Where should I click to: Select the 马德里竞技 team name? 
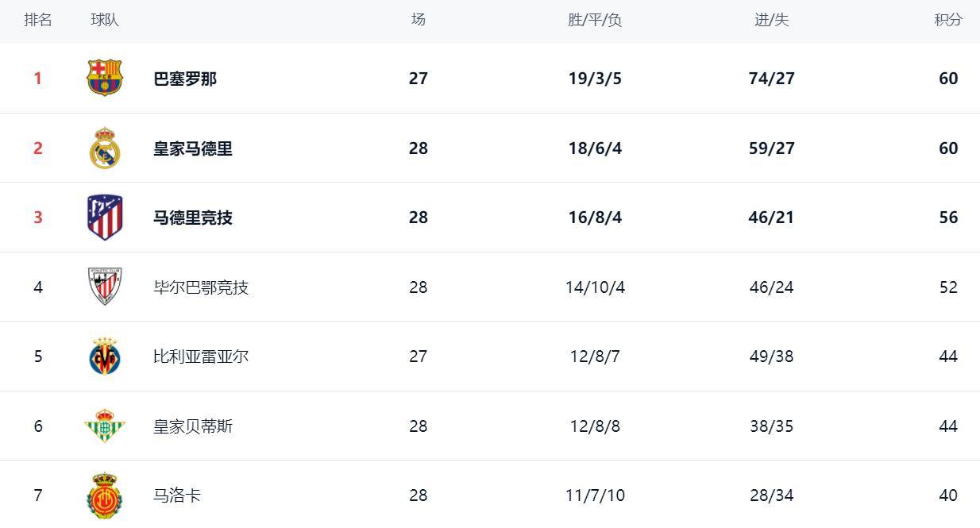(x=193, y=218)
